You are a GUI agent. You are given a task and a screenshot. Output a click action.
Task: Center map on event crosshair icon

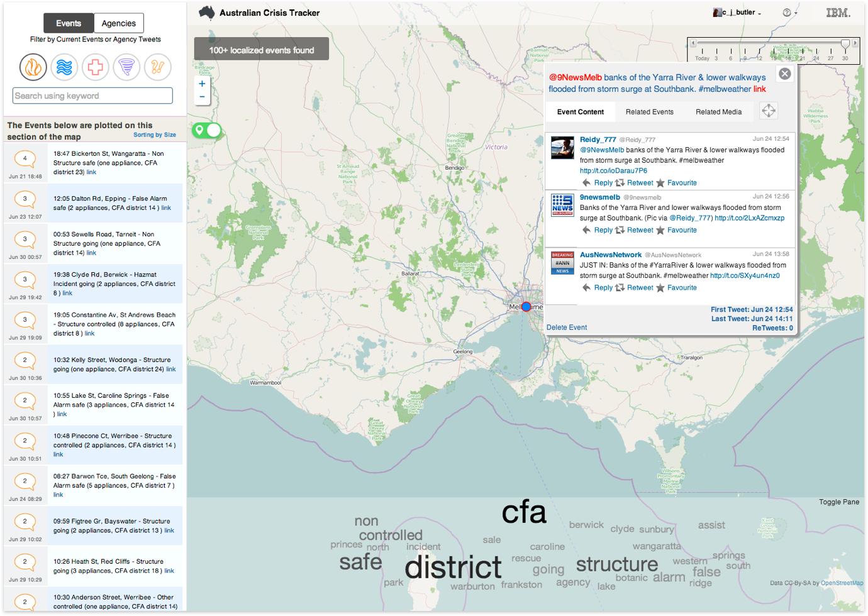(769, 111)
